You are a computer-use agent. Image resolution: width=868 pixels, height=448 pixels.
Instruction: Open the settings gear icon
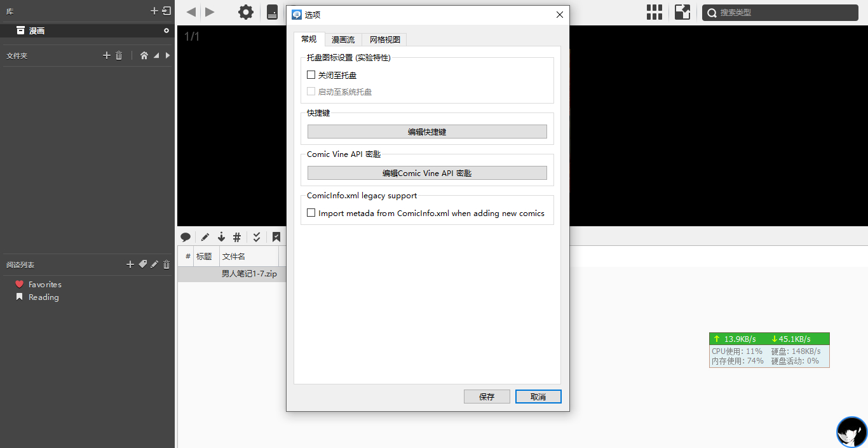pyautogui.click(x=246, y=12)
